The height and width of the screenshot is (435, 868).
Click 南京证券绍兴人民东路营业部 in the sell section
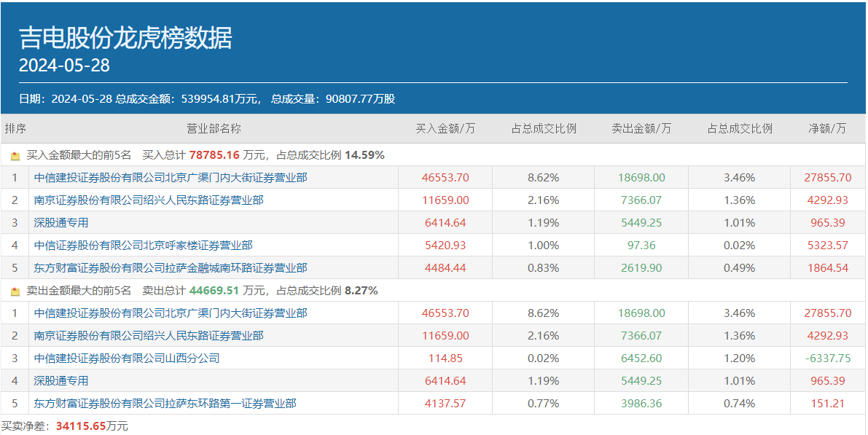pos(149,336)
